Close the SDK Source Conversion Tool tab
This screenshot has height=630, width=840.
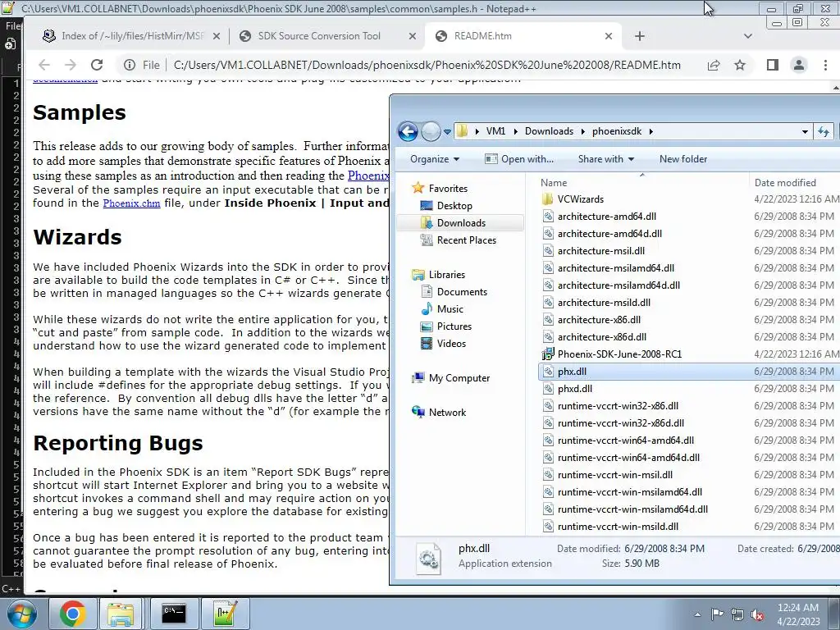click(412, 36)
